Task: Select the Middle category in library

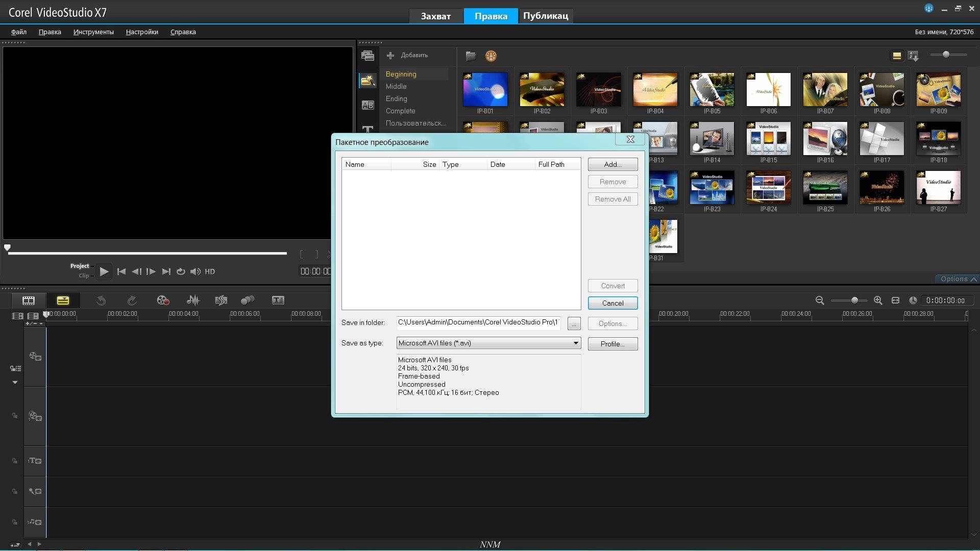Action: click(396, 86)
